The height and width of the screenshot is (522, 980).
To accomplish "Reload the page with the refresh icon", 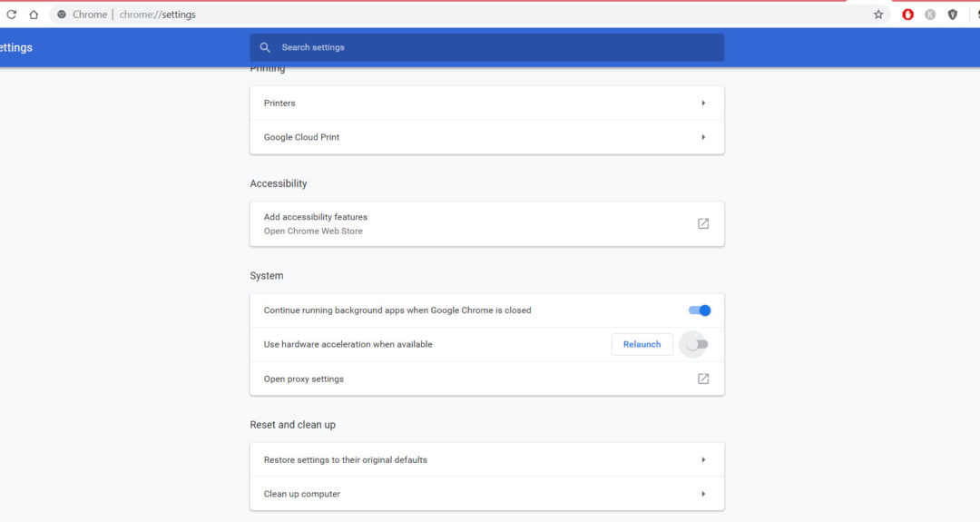I will tap(11, 15).
